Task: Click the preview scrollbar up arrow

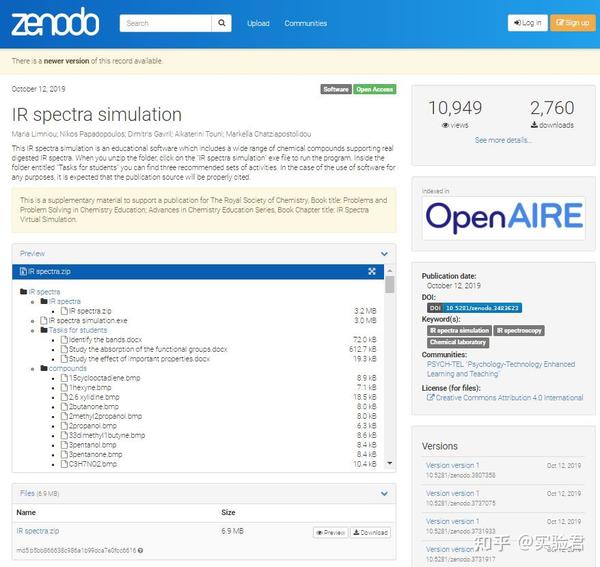Action: [x=390, y=270]
